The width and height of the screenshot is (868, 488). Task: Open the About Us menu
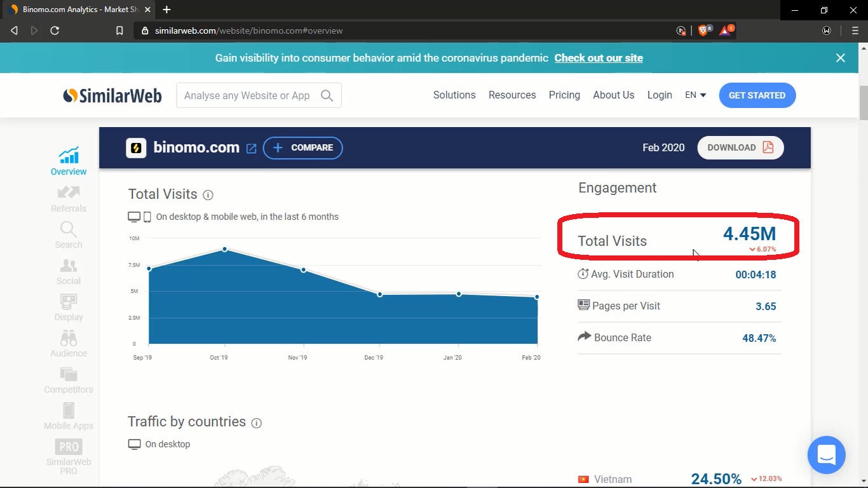pos(614,95)
